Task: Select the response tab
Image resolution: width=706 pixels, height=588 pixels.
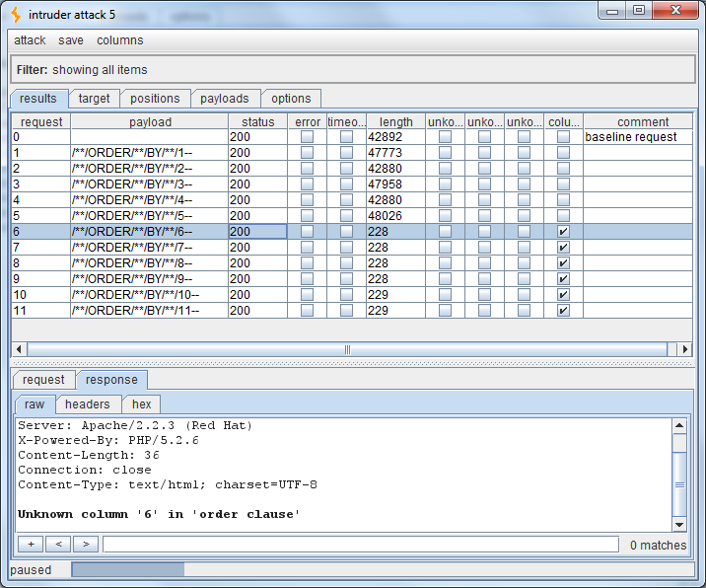Action: (x=111, y=380)
